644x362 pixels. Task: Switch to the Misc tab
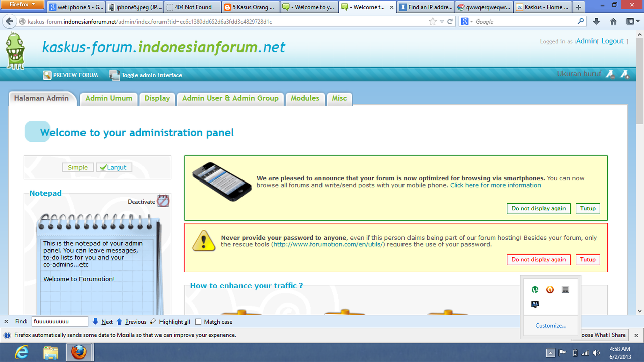339,98
